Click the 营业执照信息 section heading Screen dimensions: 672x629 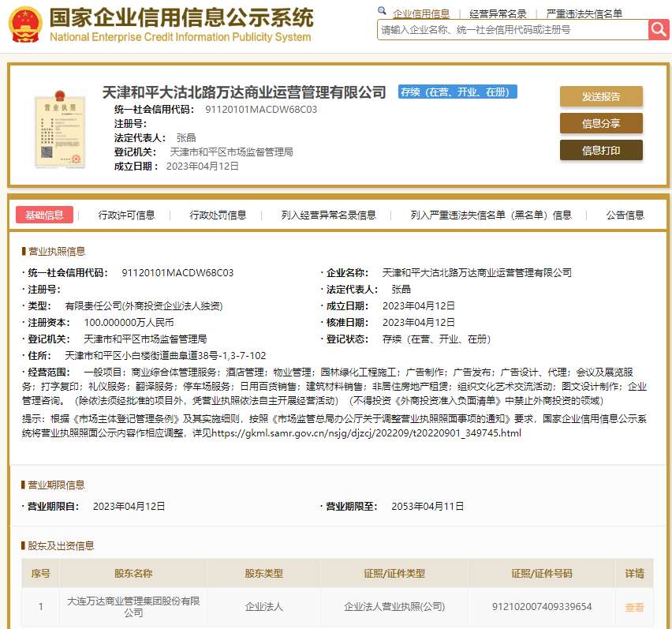click(57, 251)
